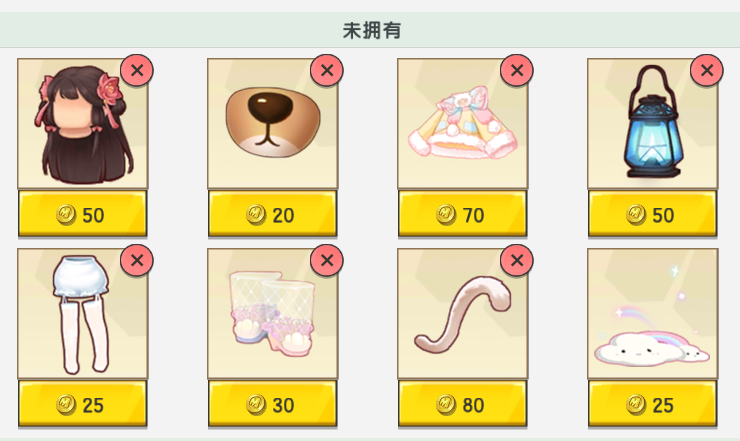Buy the cat tail for 80 coins
The image size is (740, 441).
point(462,404)
